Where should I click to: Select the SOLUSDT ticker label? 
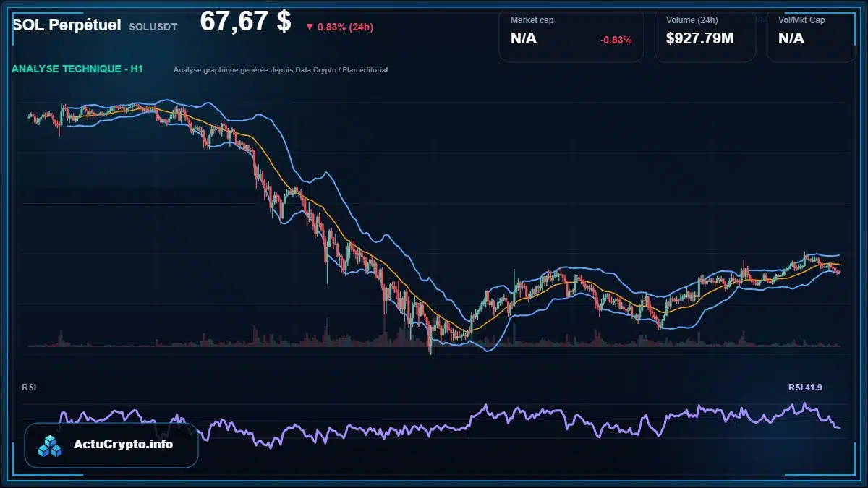tap(153, 27)
